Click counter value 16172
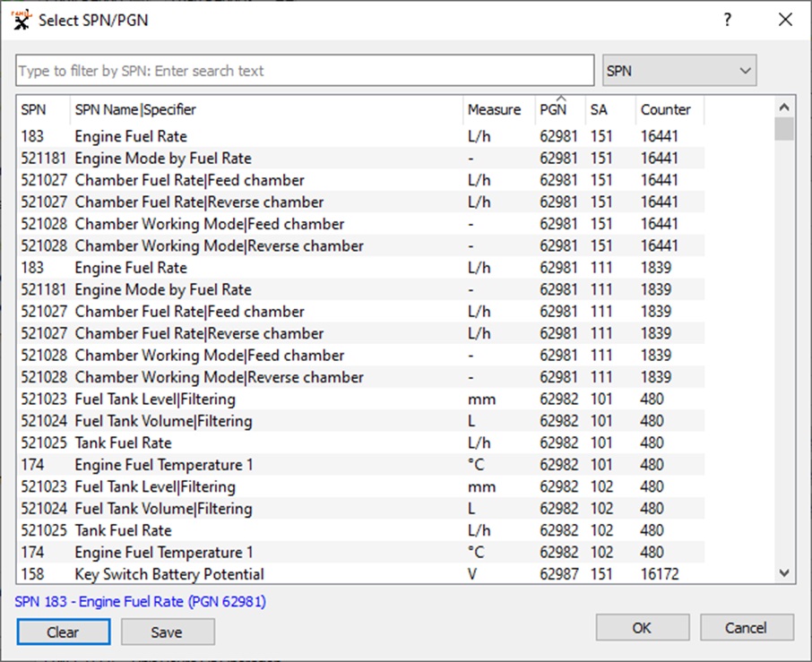The image size is (812, 662). click(x=660, y=574)
